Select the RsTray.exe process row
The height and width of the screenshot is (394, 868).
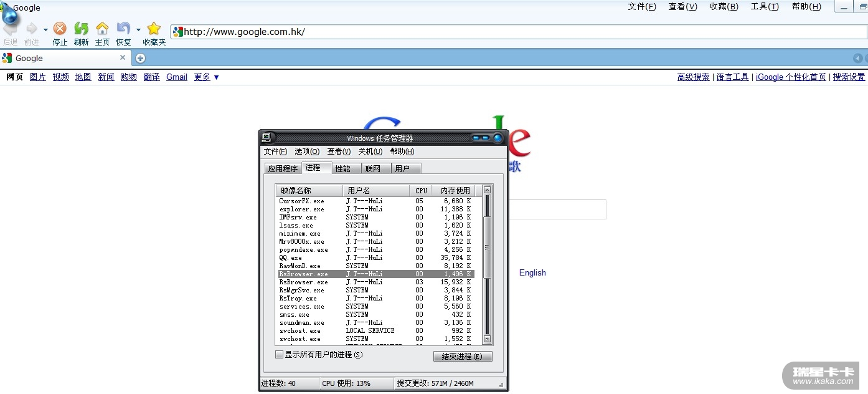tap(376, 298)
